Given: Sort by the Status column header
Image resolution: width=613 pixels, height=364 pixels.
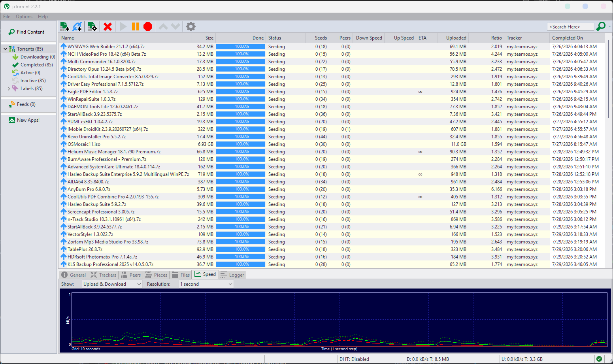Looking at the screenshot, I should point(286,38).
